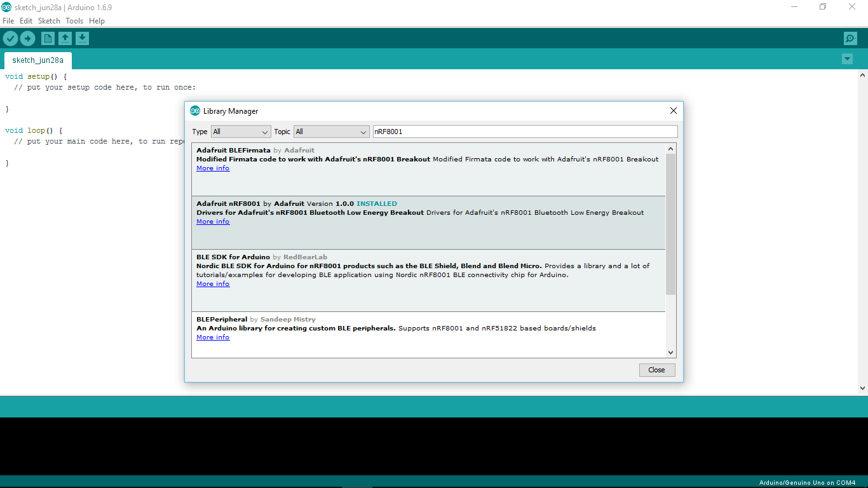Create a new sketch with New icon

[48, 39]
